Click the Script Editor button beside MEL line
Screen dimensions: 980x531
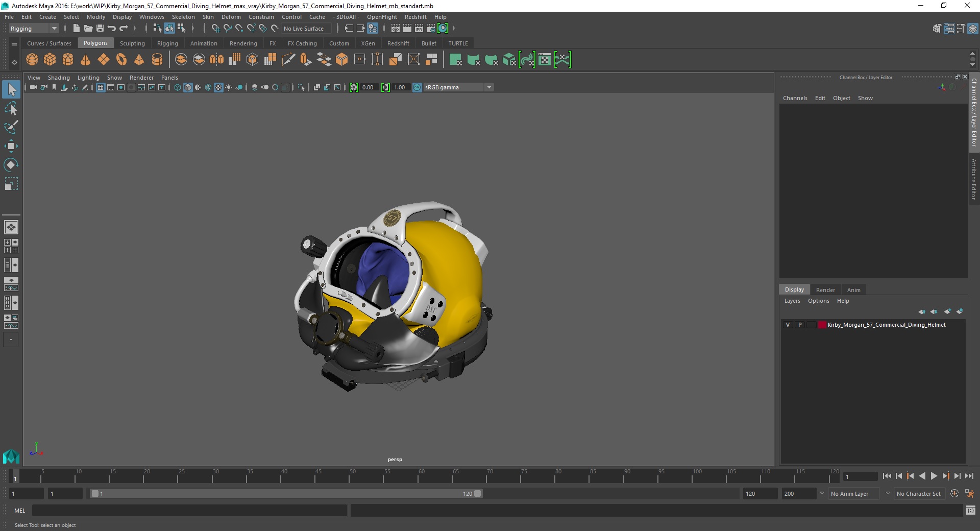tap(970, 510)
